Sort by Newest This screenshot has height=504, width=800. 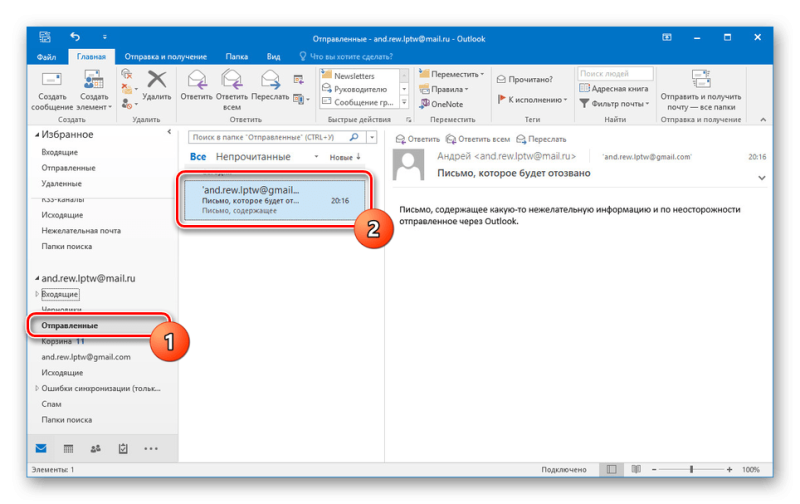(345, 157)
